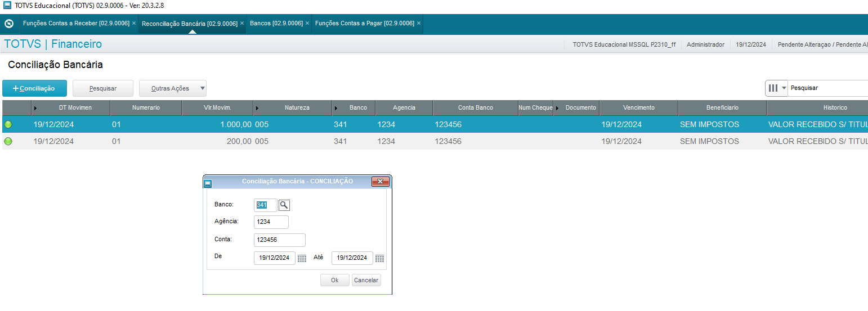This screenshot has width=868, height=311.
Task: Click the Natureza column sort arrow
Action: pos(258,108)
